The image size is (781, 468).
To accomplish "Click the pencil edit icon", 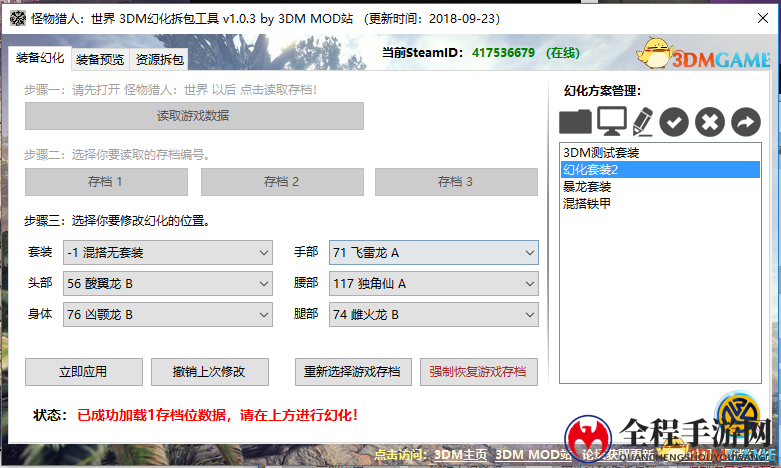I will [x=643, y=121].
